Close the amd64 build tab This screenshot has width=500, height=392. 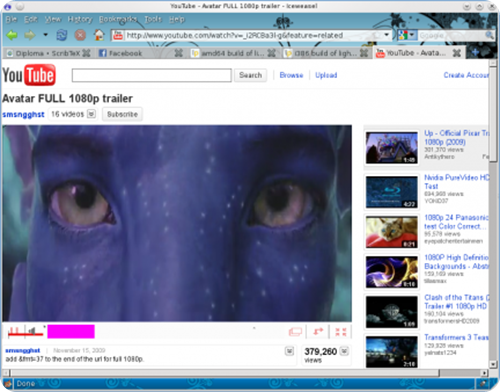pos(272,53)
